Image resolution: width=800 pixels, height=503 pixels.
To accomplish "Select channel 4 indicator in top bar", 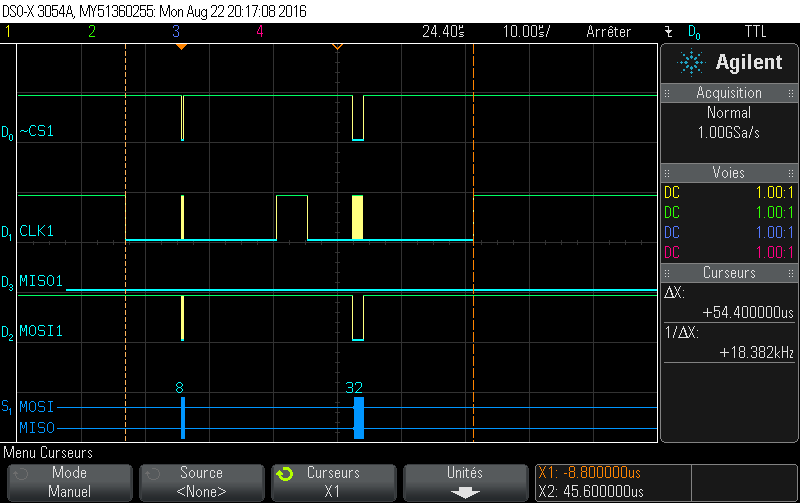I will [260, 32].
